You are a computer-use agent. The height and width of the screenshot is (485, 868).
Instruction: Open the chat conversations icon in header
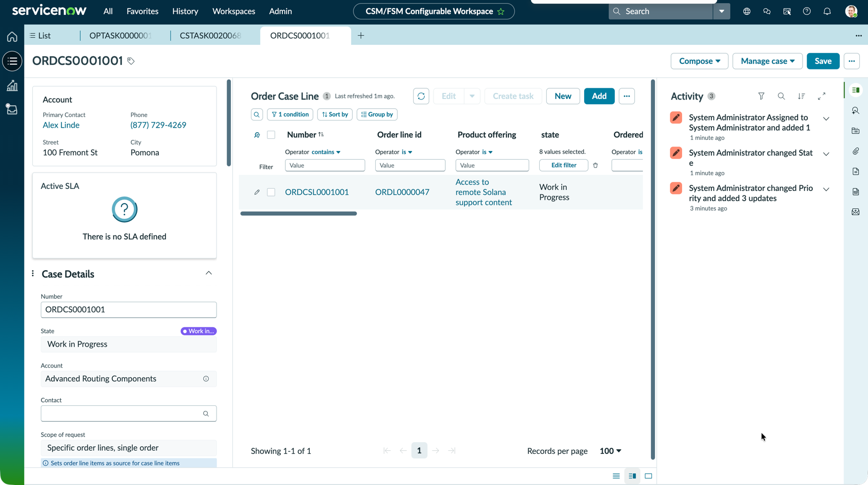pyautogui.click(x=766, y=11)
